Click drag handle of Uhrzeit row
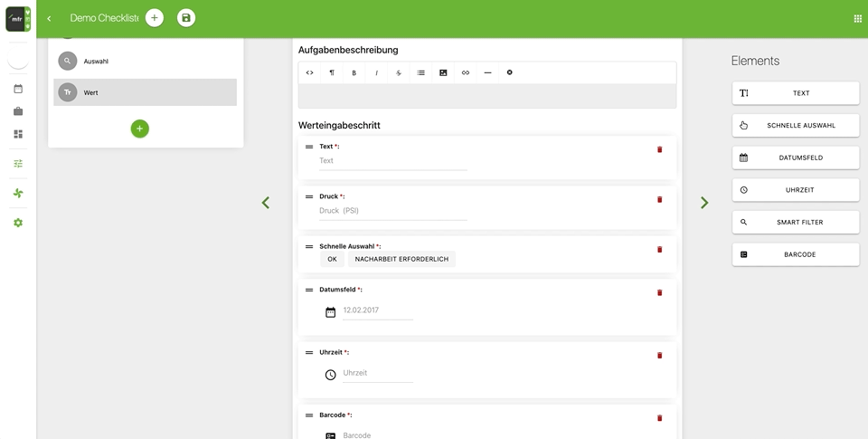The width and height of the screenshot is (868, 439). click(309, 352)
